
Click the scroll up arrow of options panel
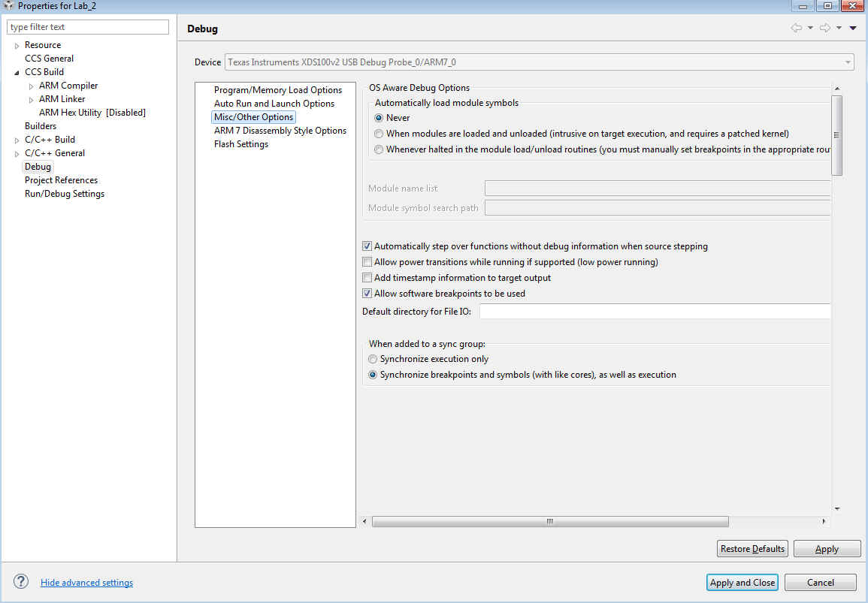tap(837, 89)
